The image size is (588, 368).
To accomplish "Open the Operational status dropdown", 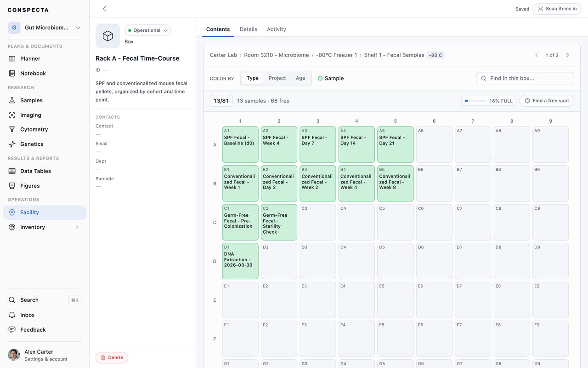I will pyautogui.click(x=147, y=30).
